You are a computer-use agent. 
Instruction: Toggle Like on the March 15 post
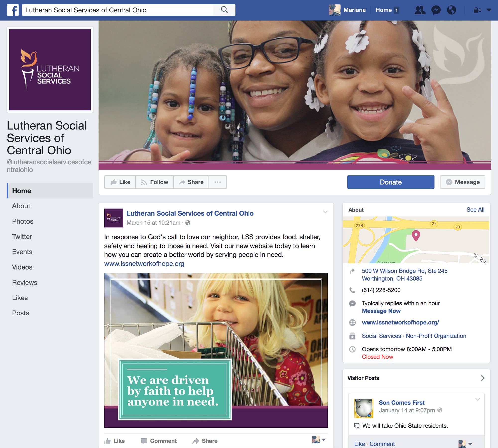tap(115, 441)
